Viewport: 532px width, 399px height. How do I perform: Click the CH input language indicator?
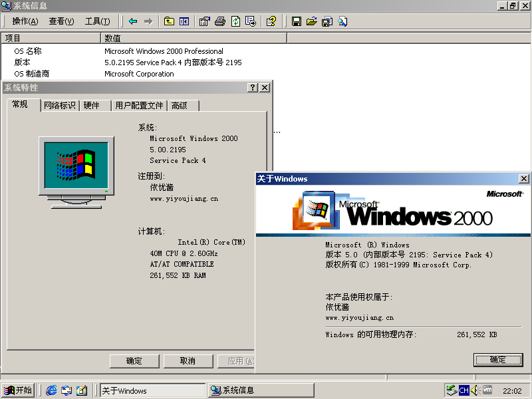point(464,390)
